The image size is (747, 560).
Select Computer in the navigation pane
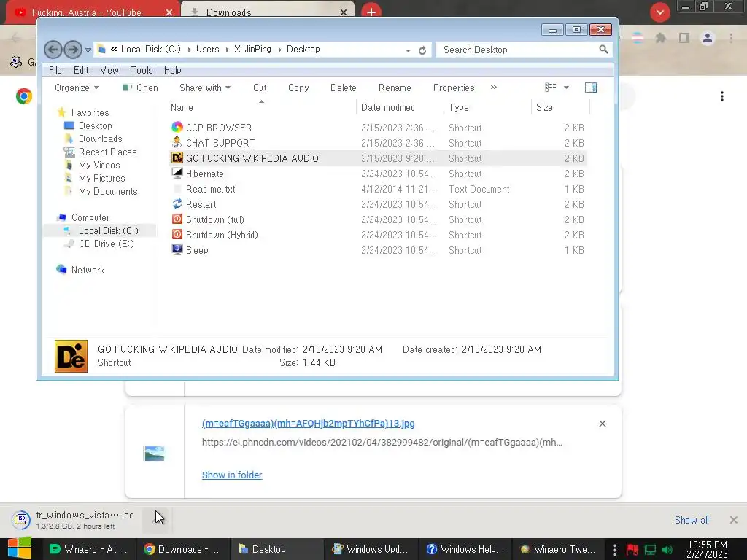pos(90,217)
